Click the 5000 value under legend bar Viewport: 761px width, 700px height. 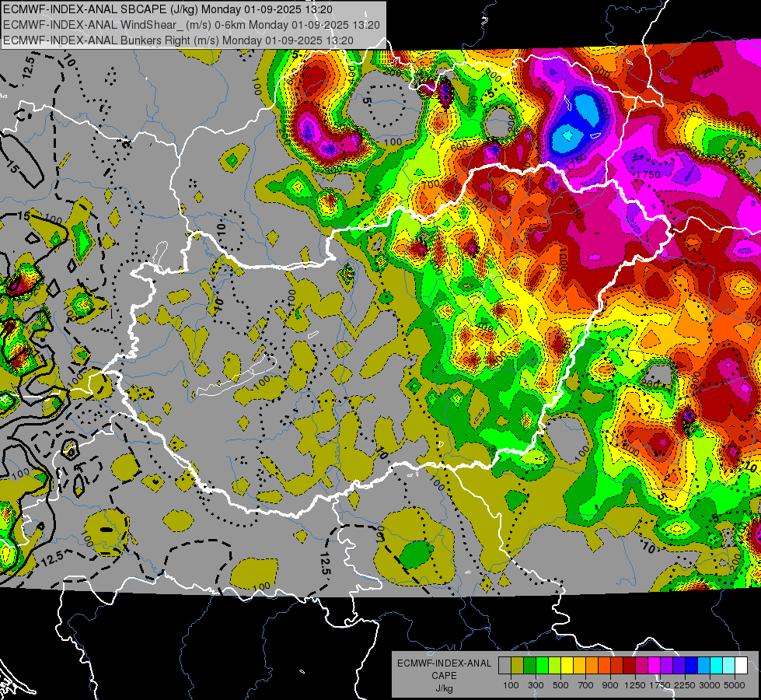click(x=735, y=685)
